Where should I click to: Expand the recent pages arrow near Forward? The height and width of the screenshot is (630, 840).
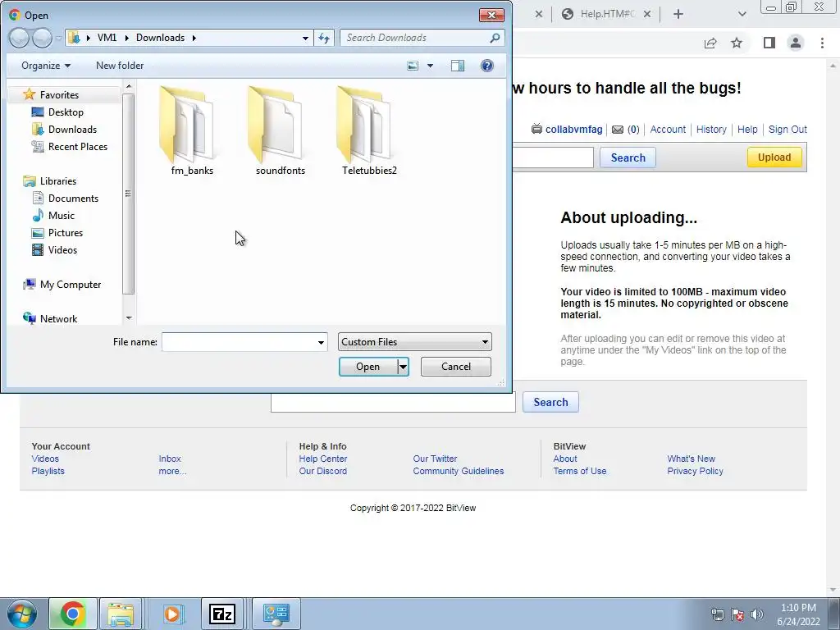click(x=58, y=38)
